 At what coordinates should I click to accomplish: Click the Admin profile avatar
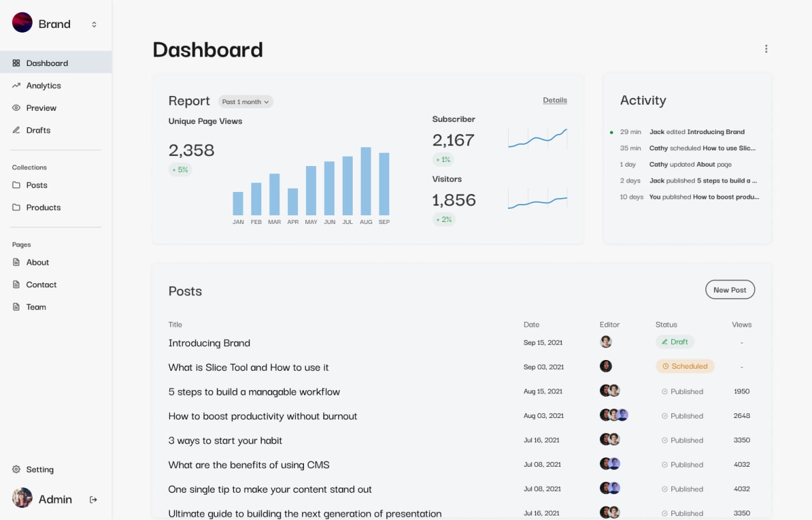[x=22, y=498]
